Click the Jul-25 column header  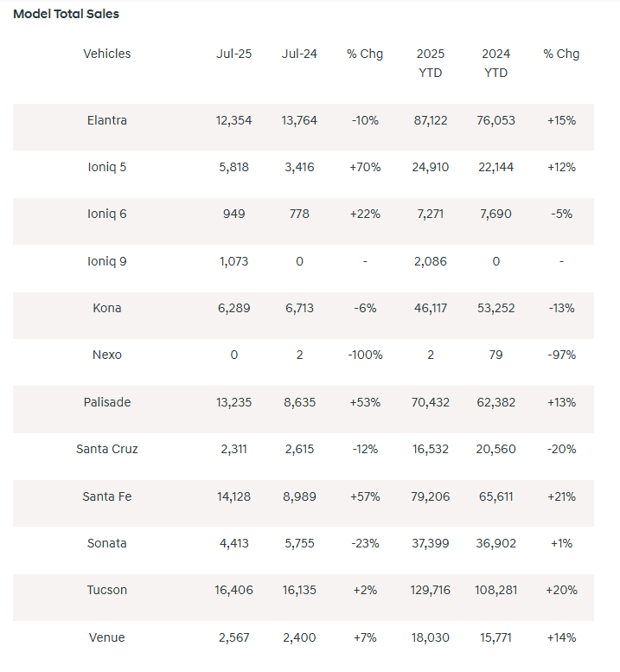tap(233, 54)
